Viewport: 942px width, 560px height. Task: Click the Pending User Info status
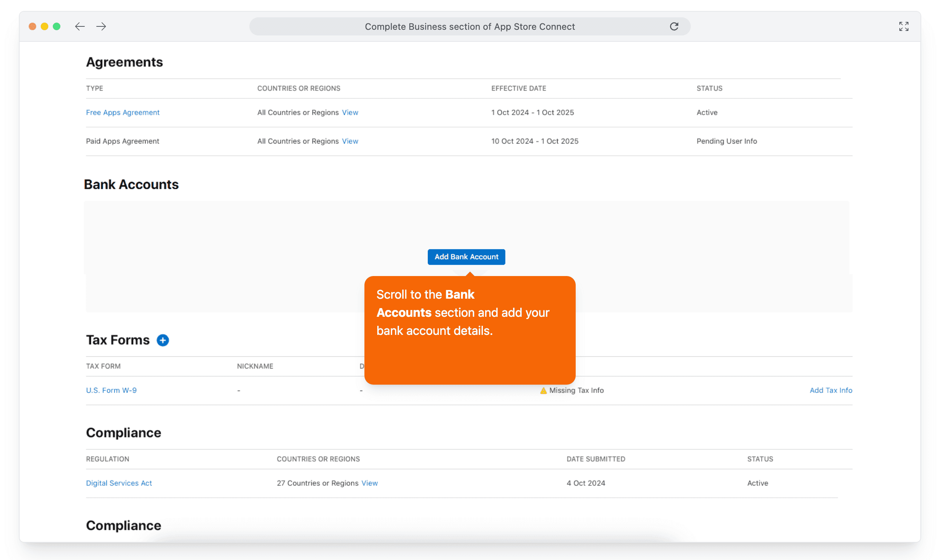point(726,141)
